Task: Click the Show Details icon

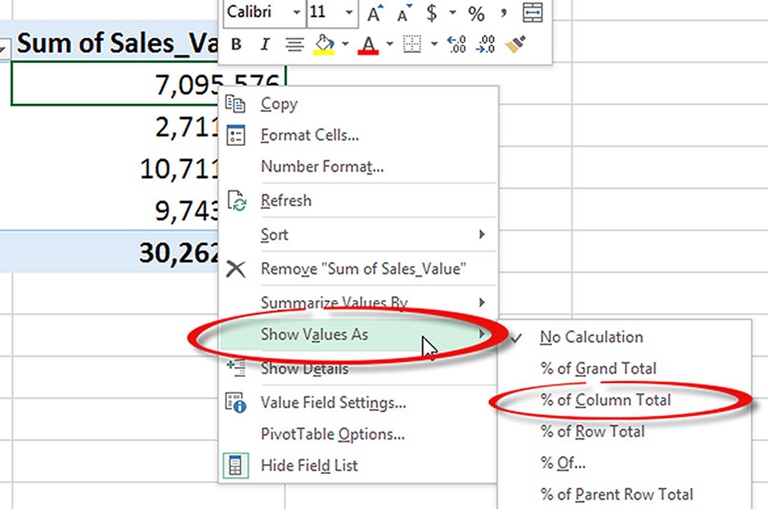Action: click(236, 367)
